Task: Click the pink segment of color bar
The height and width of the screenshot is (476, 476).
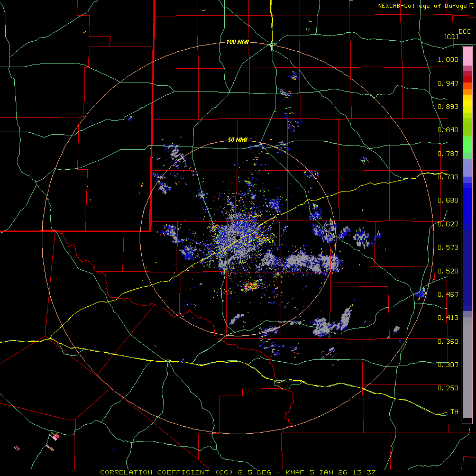Action: coord(467,56)
